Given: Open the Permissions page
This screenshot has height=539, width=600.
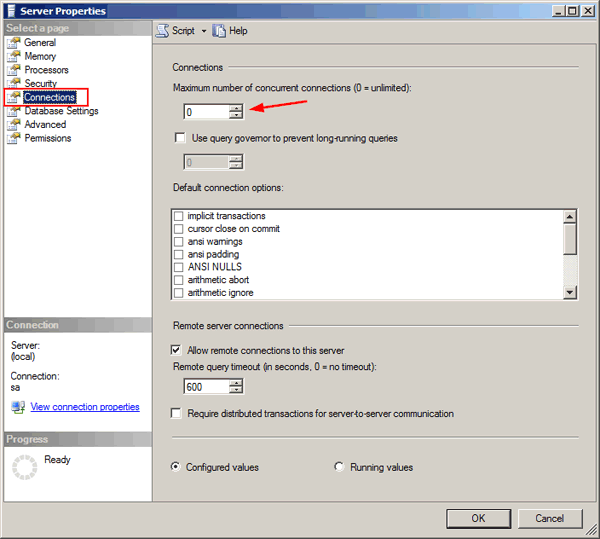Looking at the screenshot, I should tap(48, 138).
